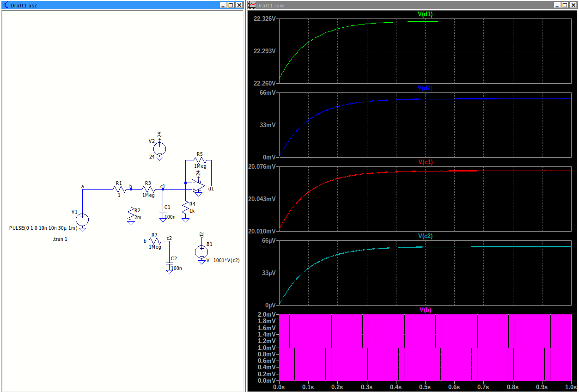Click the red V(c1) trace label
The width and height of the screenshot is (579, 392).
(425, 162)
